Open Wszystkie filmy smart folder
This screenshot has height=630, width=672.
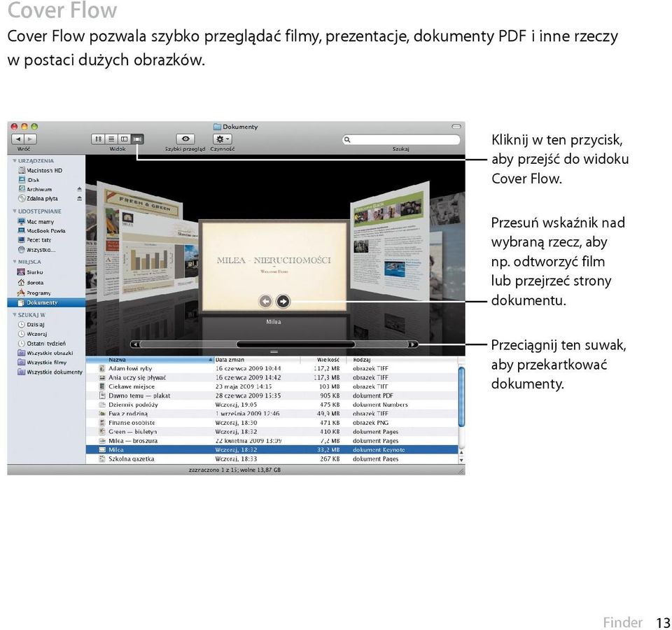tap(43, 363)
